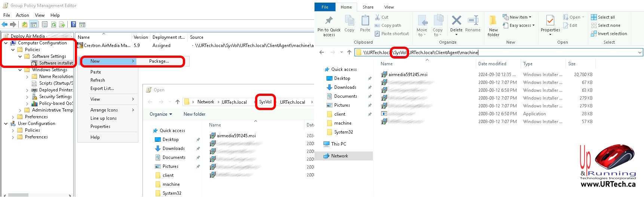The width and height of the screenshot is (644, 197).
Task: Expand the Administrative Templates node
Action: click(x=20, y=110)
